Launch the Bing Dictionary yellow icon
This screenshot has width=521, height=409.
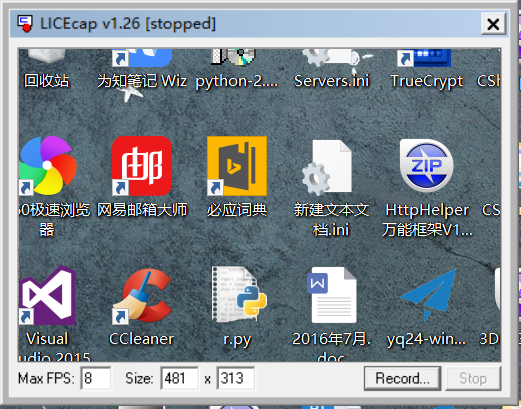tap(237, 166)
